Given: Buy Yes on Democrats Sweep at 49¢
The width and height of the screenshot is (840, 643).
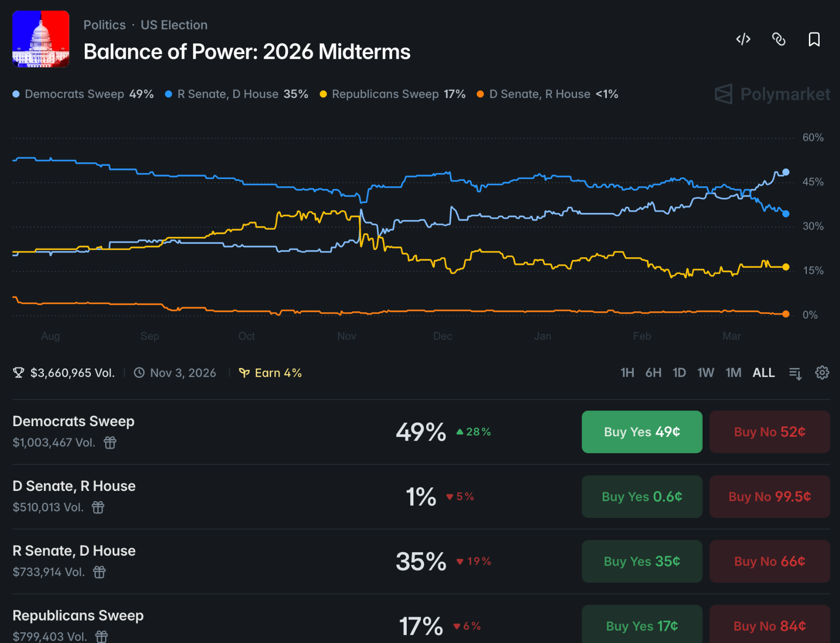Looking at the screenshot, I should tap(641, 432).
